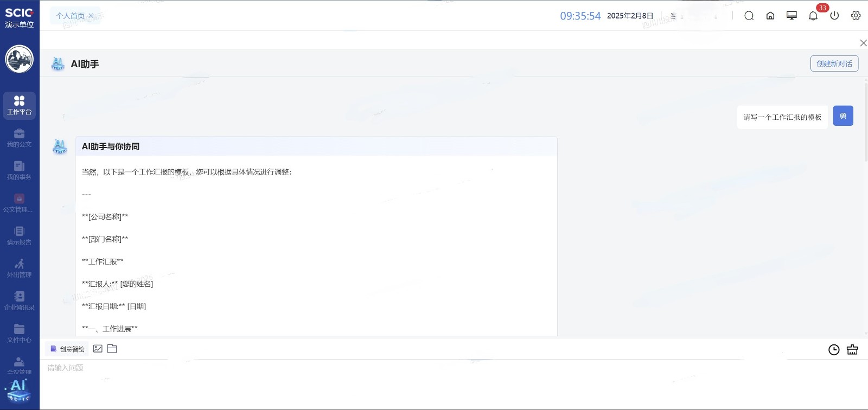Open settings gear in top bar
The width and height of the screenshot is (868, 410).
(x=856, y=16)
